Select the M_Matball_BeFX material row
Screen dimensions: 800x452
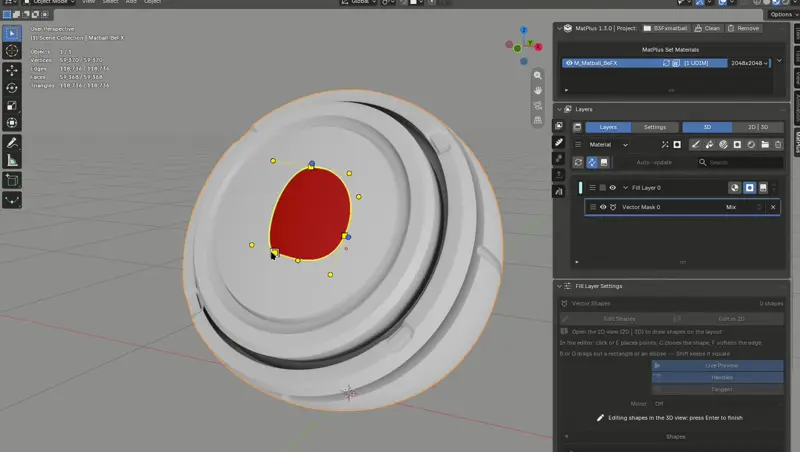click(645, 63)
